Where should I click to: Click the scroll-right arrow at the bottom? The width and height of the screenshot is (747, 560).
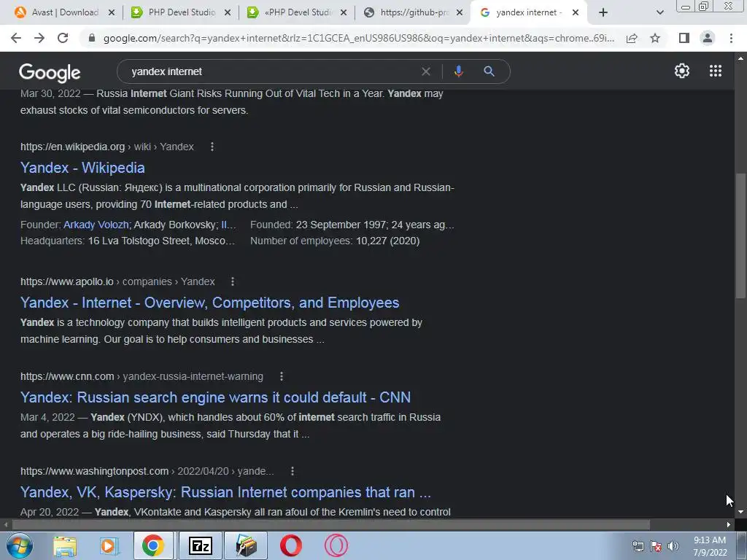[x=729, y=524]
